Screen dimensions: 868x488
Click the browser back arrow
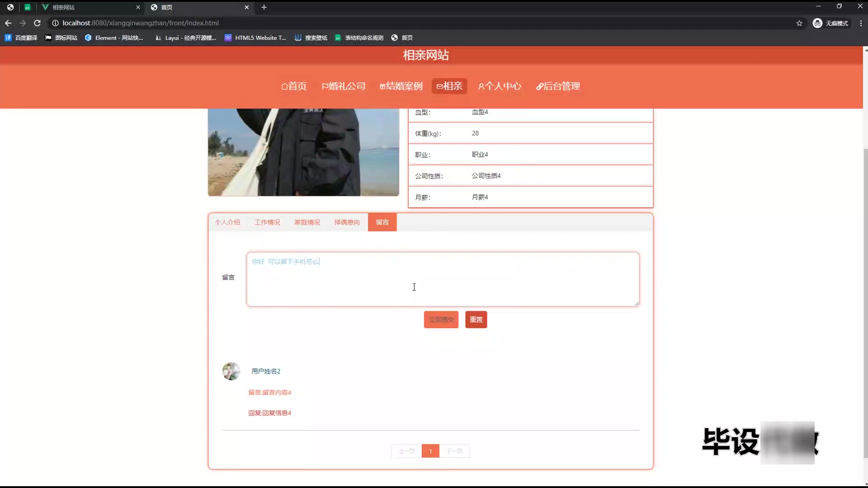[x=8, y=23]
